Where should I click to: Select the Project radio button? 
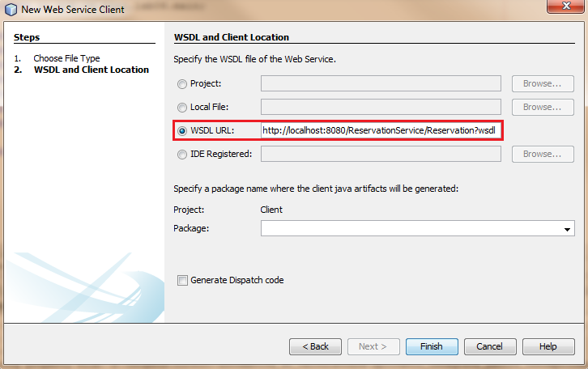[182, 84]
